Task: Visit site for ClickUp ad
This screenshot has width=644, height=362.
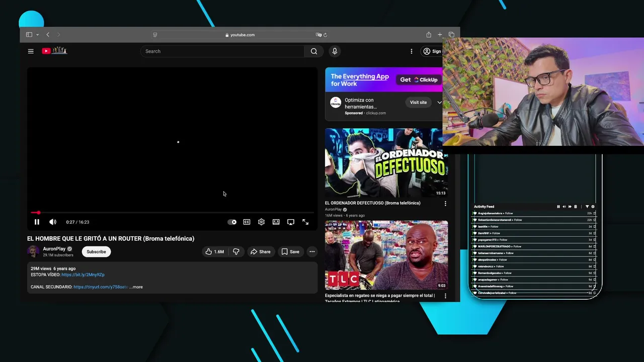Action: [418, 103]
